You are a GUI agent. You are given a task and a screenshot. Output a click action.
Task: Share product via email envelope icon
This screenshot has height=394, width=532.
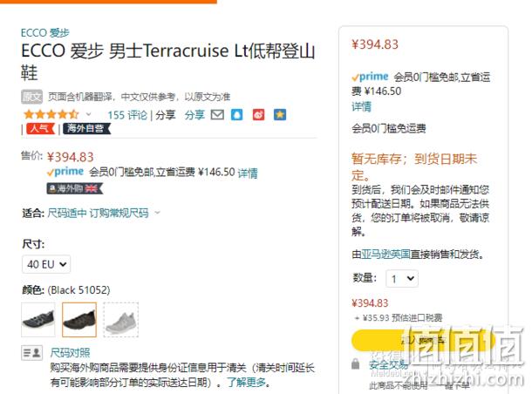(217, 115)
